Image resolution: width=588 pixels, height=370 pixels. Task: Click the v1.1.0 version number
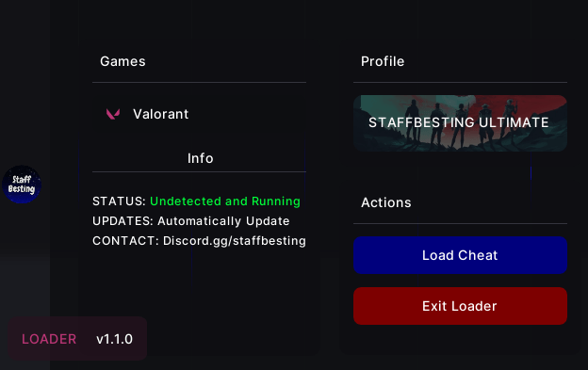point(114,339)
